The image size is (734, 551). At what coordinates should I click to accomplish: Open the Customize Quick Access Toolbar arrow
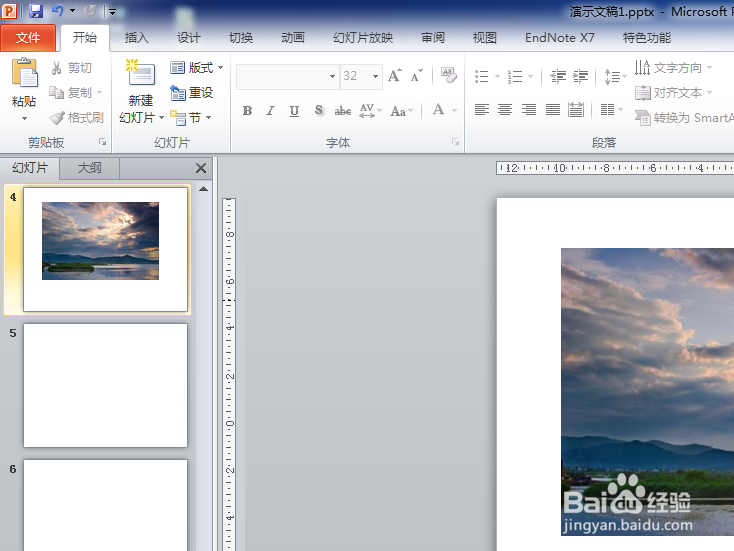(112, 12)
